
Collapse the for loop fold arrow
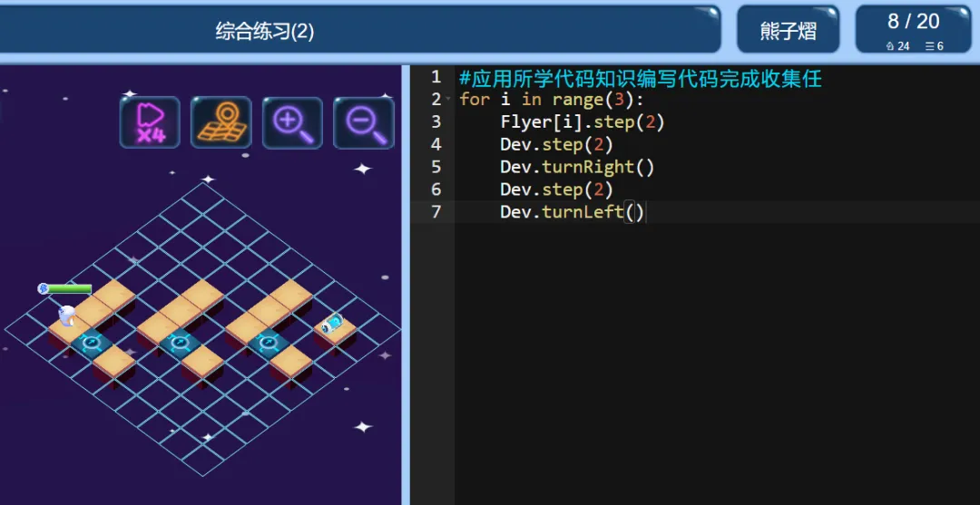tap(448, 99)
